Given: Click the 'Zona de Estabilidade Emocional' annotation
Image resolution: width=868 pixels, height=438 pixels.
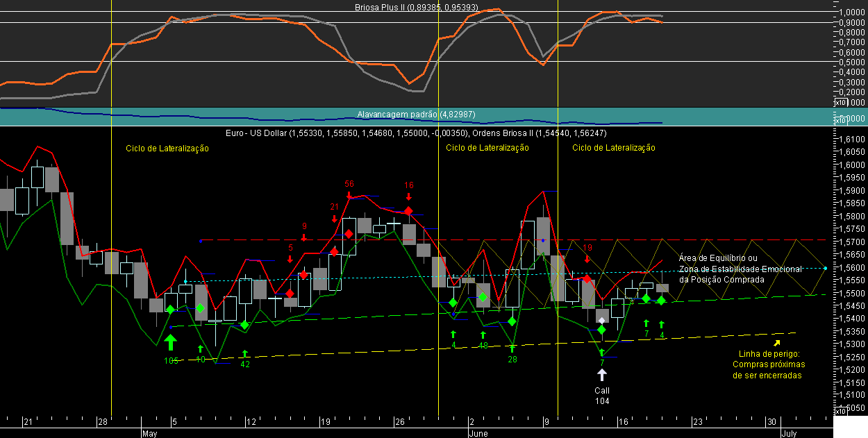Looking at the screenshot, I should tap(740, 269).
